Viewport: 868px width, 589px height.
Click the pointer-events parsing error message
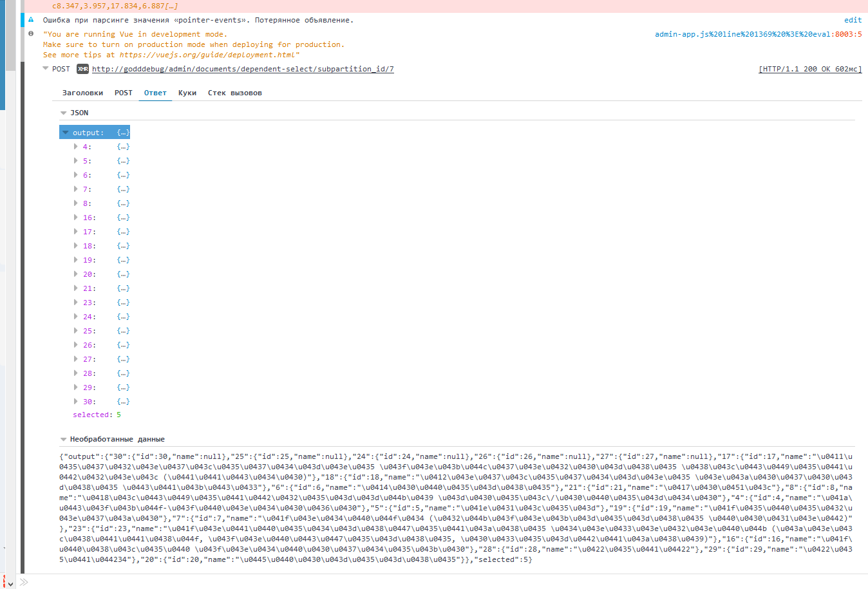[198, 20]
